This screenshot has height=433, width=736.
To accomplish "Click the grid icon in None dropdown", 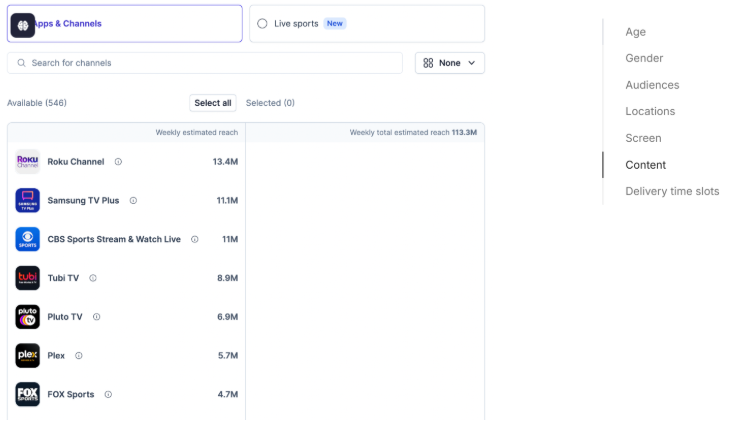I will pyautogui.click(x=428, y=63).
